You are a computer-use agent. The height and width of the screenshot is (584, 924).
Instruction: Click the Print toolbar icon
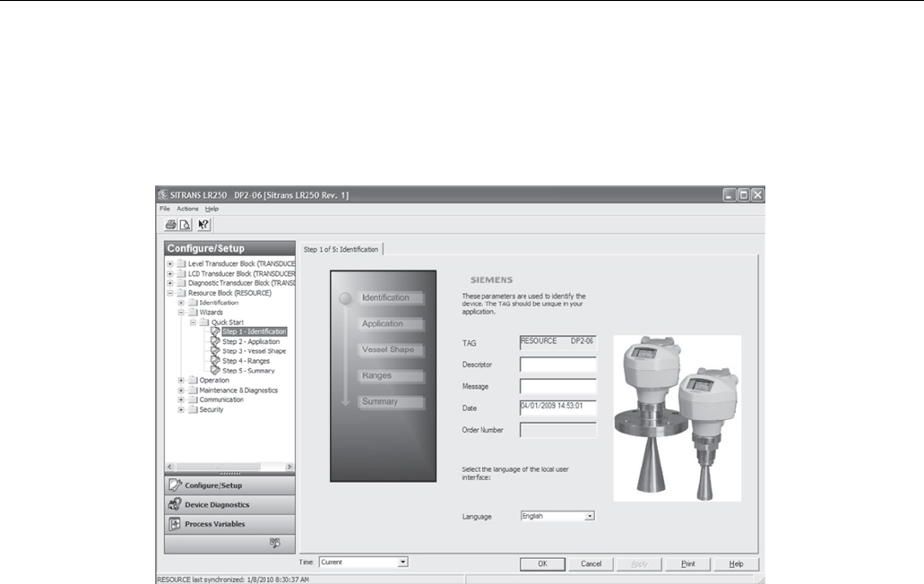pyautogui.click(x=171, y=224)
